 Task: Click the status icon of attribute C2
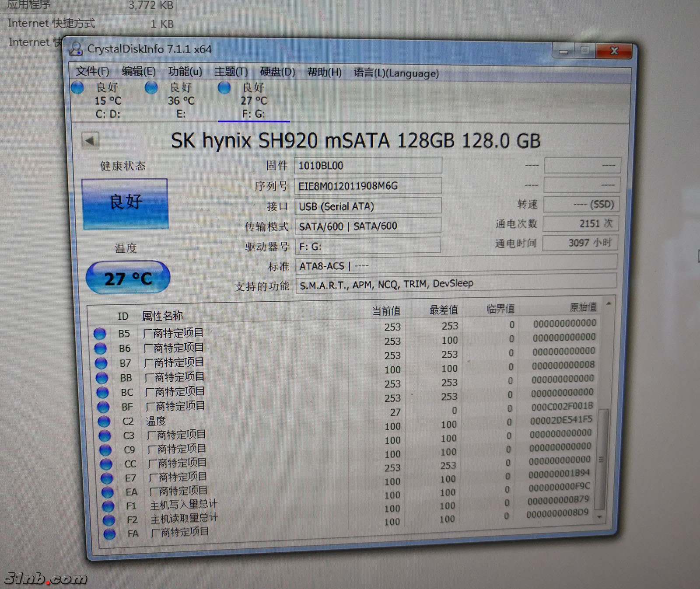coord(104,422)
